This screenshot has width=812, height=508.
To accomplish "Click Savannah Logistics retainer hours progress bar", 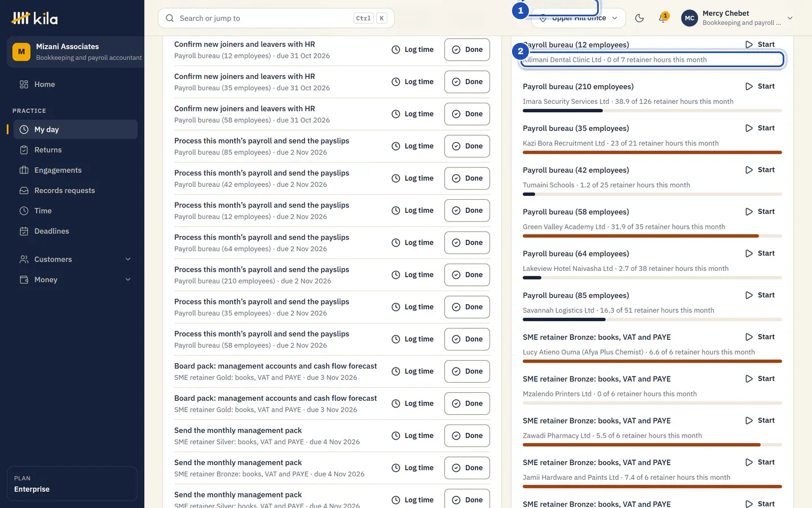I will click(652, 319).
